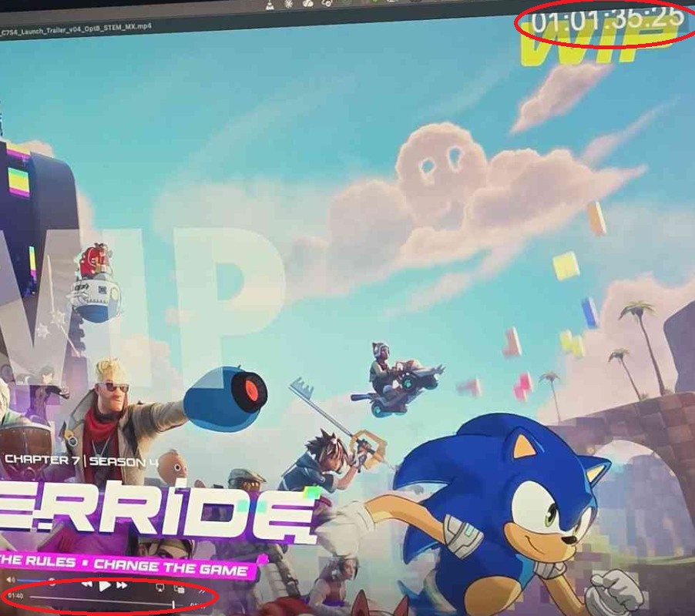
Task: Open the cloud status icon in menu bar
Action: [x=307, y=4]
